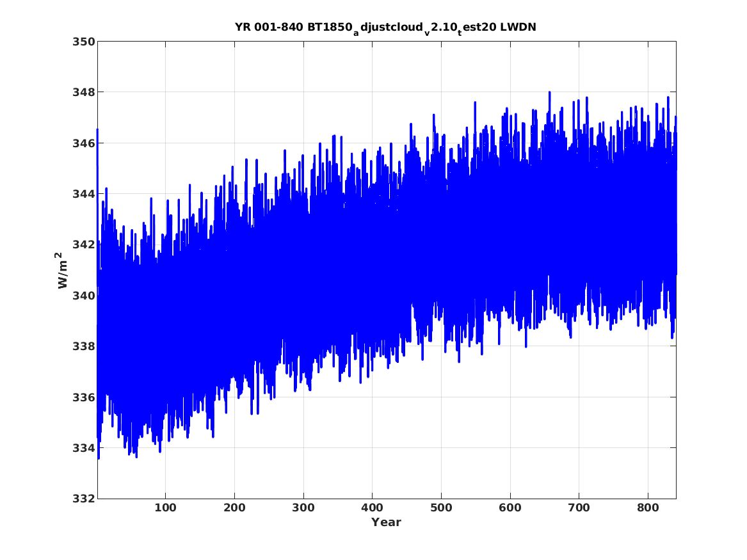The image size is (747, 560).
Task: Click the y-axis tick label '344'
Action: pyautogui.click(x=83, y=194)
